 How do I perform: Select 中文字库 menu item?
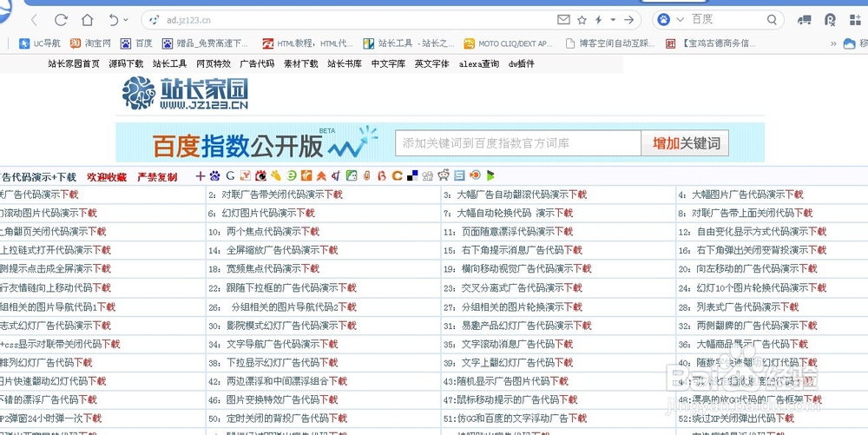[388, 63]
